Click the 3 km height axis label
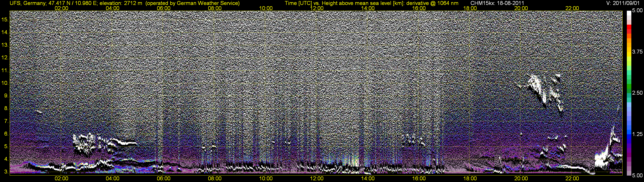The image size is (644, 182). click(6, 172)
